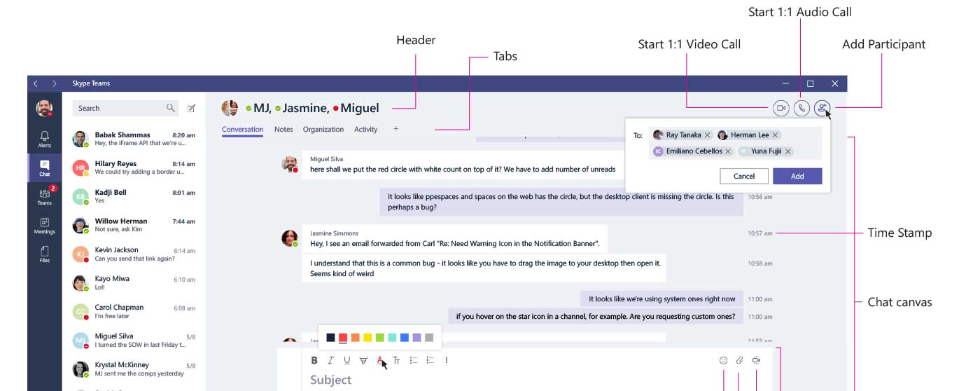Remove Ray Tanaka from recipients
The image size is (980, 391).
click(707, 135)
